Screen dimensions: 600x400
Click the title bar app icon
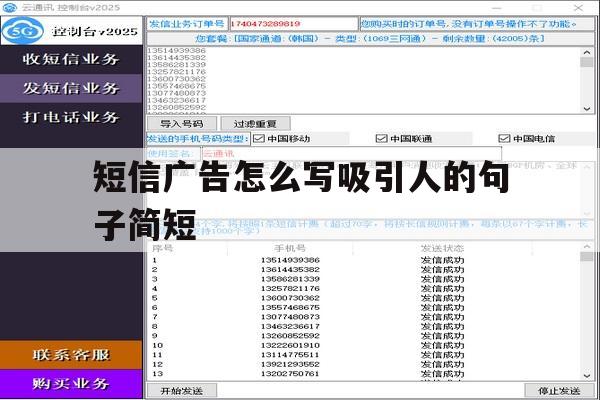coord(10,7)
